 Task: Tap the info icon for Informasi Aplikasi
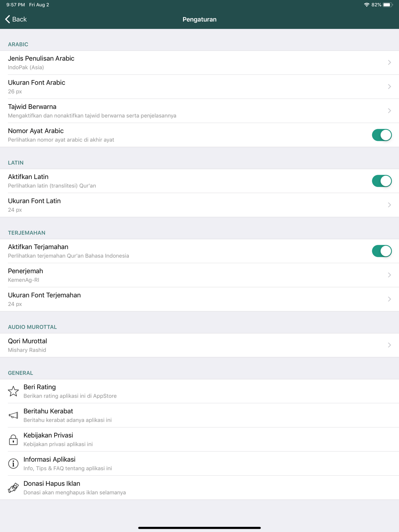pyautogui.click(x=13, y=463)
